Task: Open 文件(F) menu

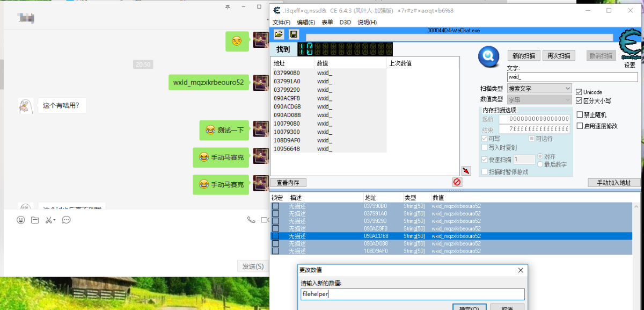Action: click(281, 23)
